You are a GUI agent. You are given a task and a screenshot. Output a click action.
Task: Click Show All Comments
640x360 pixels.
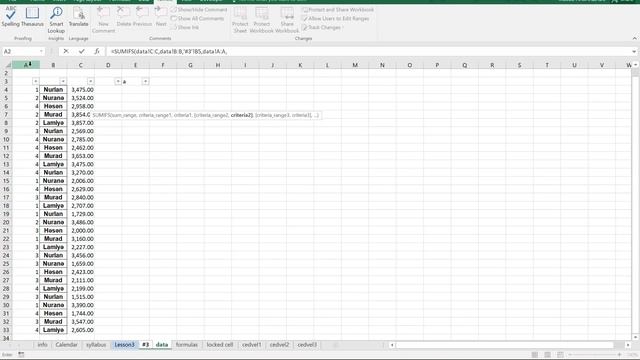click(x=198, y=18)
